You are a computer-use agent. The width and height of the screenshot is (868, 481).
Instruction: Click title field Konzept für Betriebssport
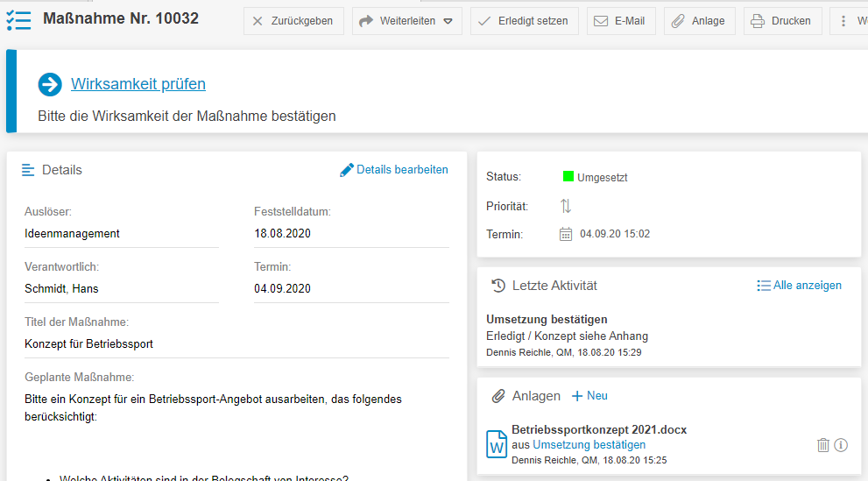coord(236,344)
